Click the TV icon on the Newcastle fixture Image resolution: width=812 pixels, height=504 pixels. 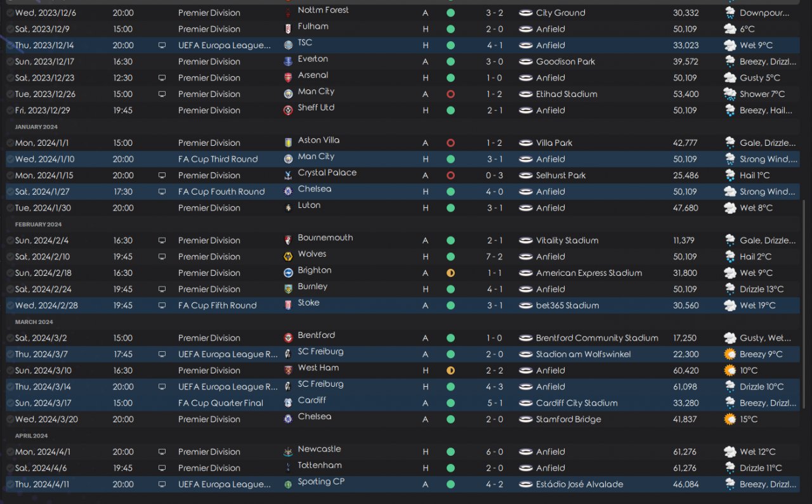point(162,452)
